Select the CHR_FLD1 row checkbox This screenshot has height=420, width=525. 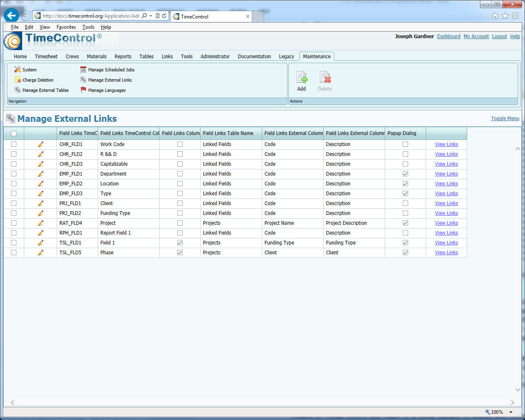point(14,144)
